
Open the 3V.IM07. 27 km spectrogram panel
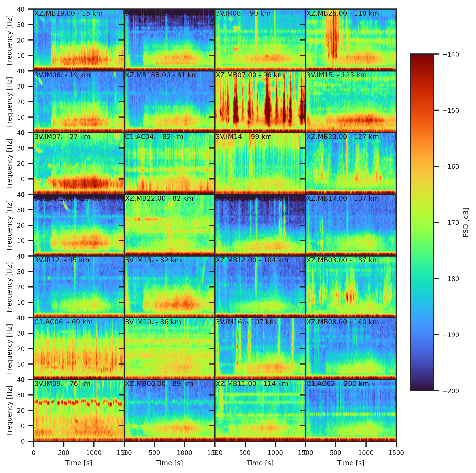79,163
